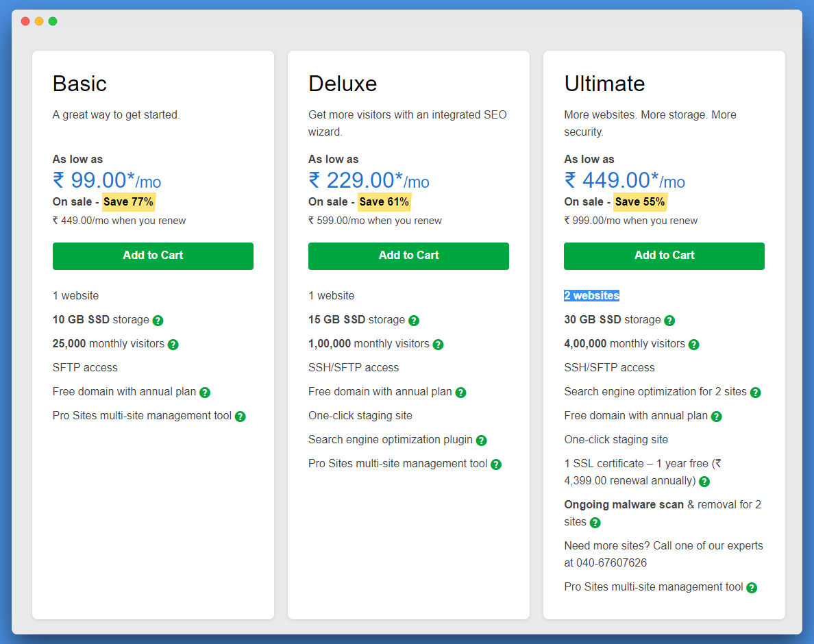The height and width of the screenshot is (644, 814).
Task: Add the Basic plan to cart
Action: pos(153,256)
